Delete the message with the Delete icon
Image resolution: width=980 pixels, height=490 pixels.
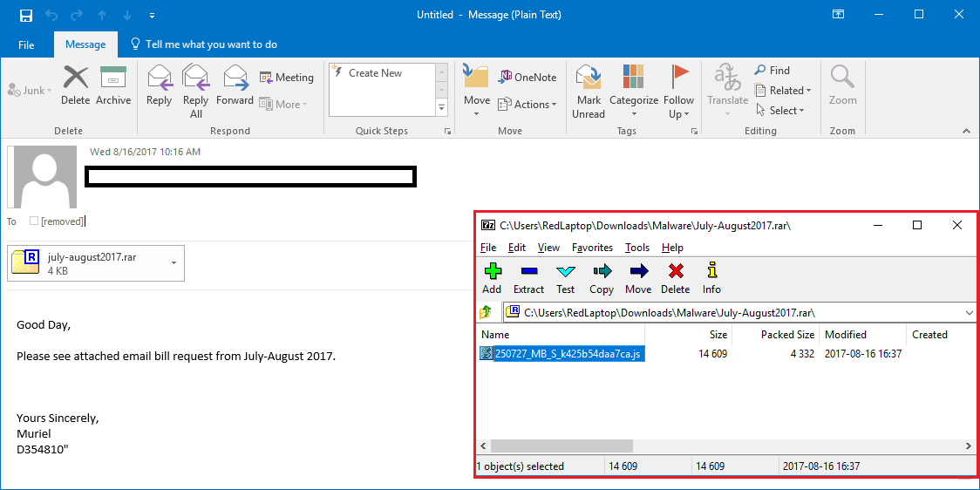click(x=76, y=85)
